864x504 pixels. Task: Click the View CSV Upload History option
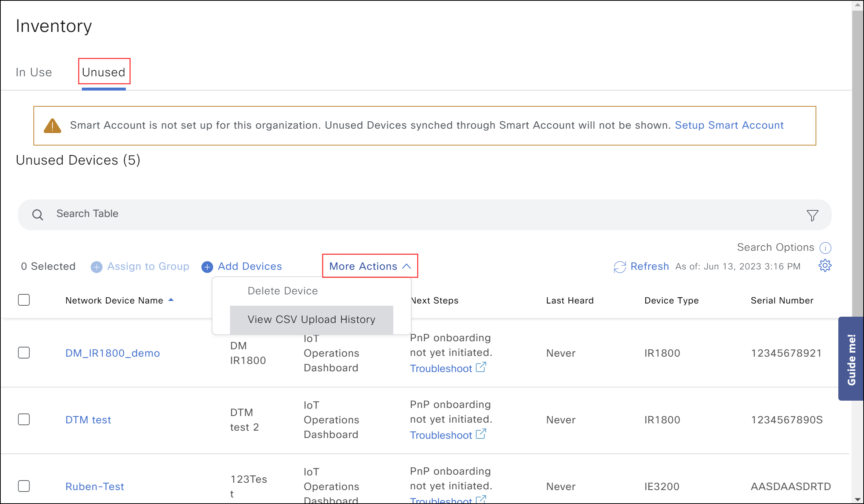[311, 319]
